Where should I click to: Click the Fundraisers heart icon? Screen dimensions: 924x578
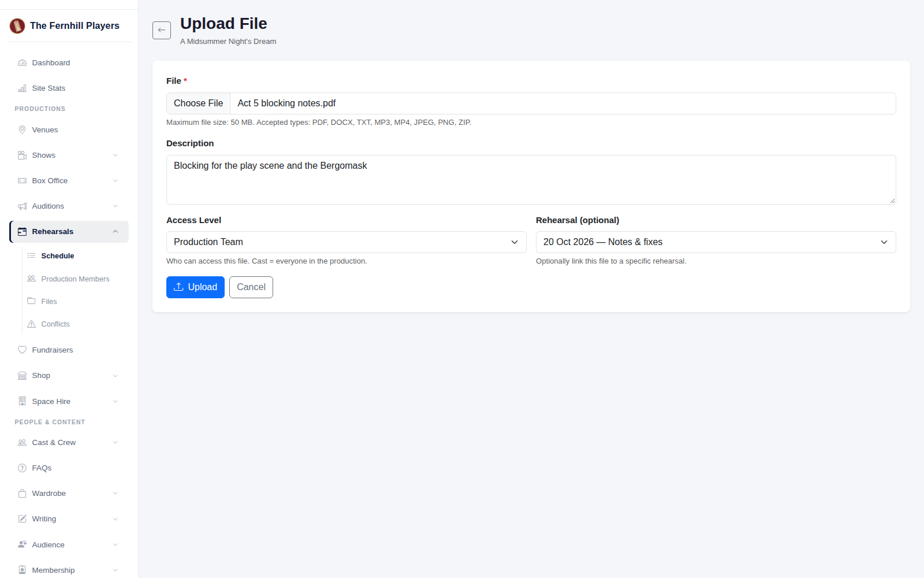(x=22, y=350)
